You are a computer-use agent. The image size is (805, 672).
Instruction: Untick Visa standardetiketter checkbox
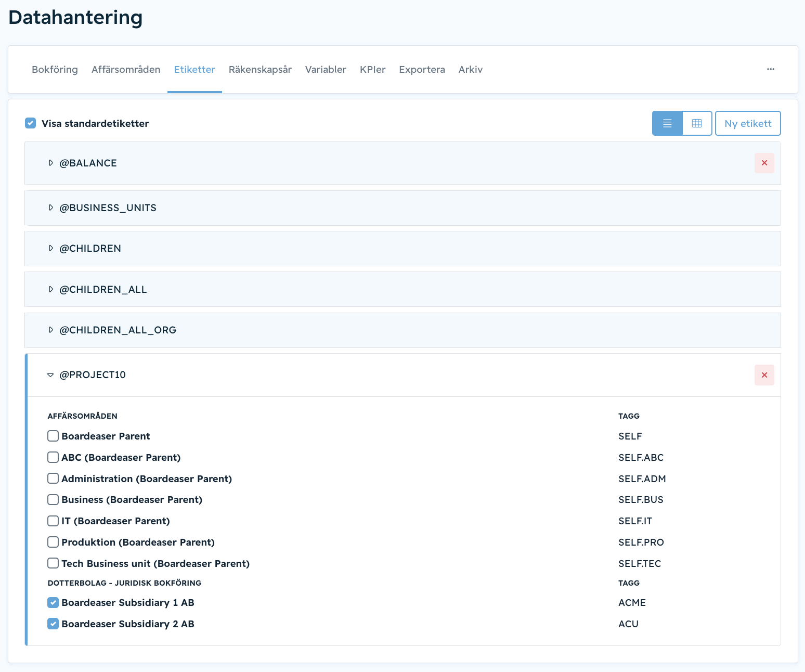[31, 123]
